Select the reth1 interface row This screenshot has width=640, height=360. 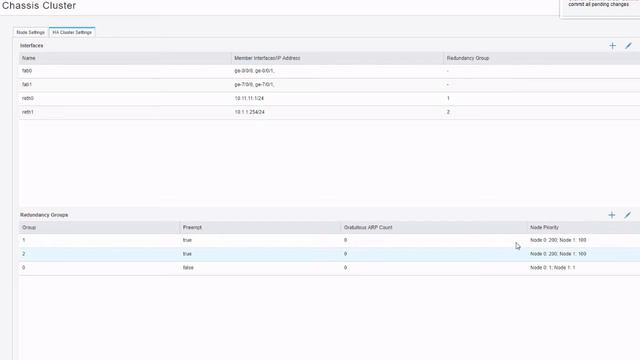pos(329,112)
